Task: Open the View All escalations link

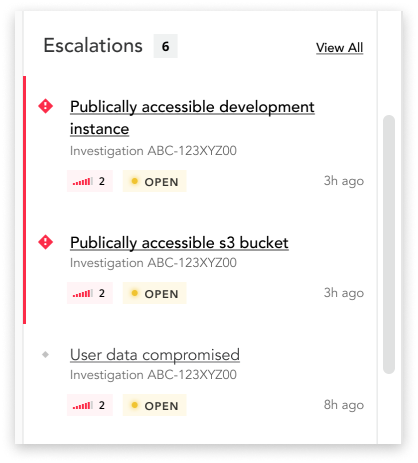Action: click(339, 48)
